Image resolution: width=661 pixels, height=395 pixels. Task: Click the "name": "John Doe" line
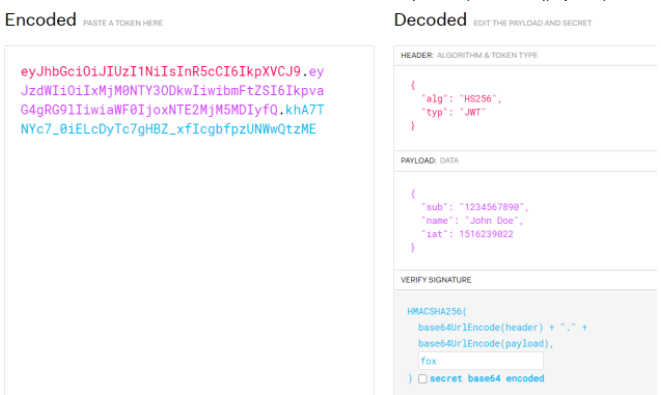472,220
